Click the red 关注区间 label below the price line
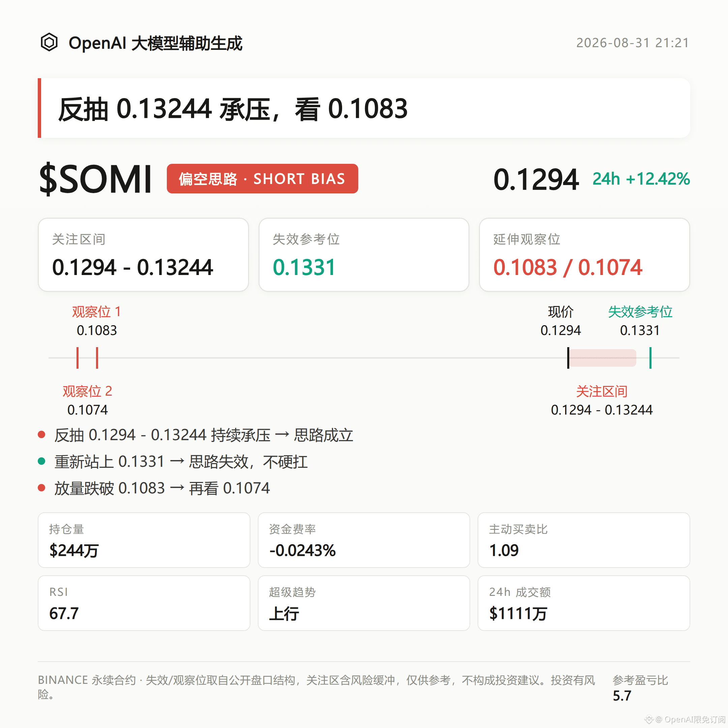The image size is (728, 728). point(602,392)
